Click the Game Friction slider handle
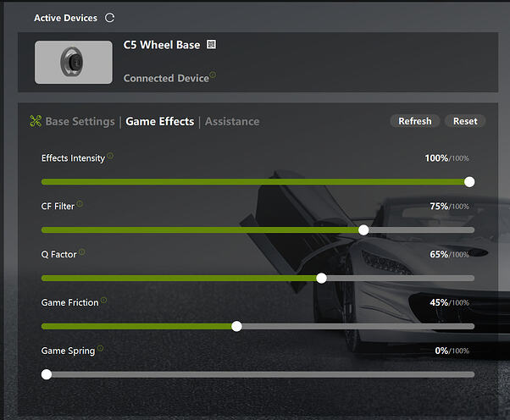Viewport: 510px width, 420px height. point(237,326)
